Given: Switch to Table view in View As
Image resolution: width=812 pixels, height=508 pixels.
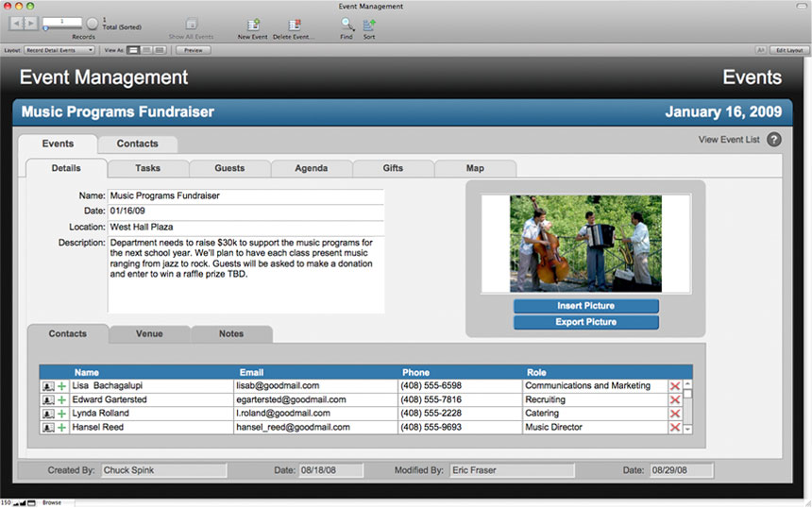Looking at the screenshot, I should coord(160,50).
